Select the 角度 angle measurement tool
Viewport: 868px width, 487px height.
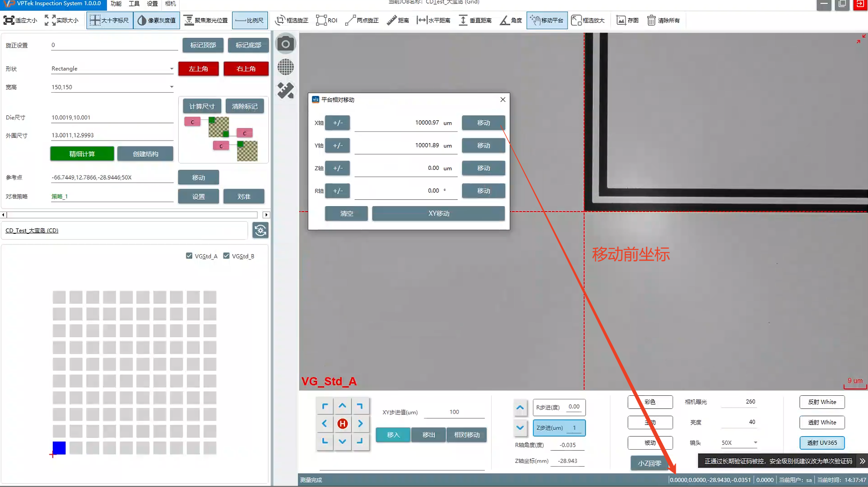click(511, 20)
